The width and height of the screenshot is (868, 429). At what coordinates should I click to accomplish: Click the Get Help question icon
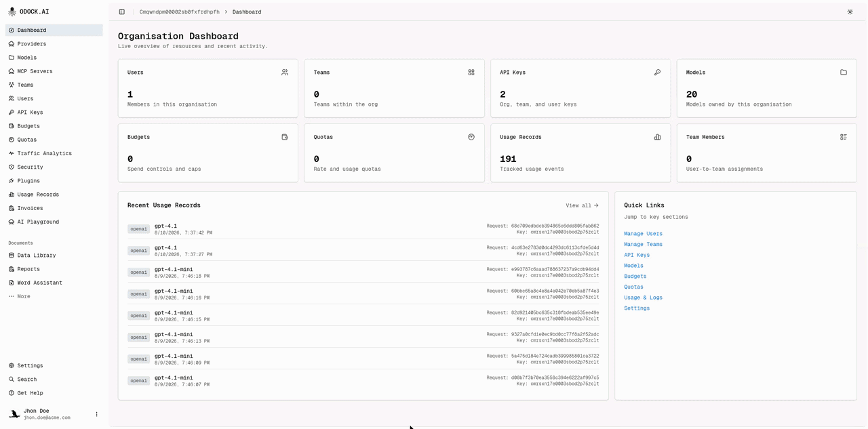pyautogui.click(x=12, y=393)
